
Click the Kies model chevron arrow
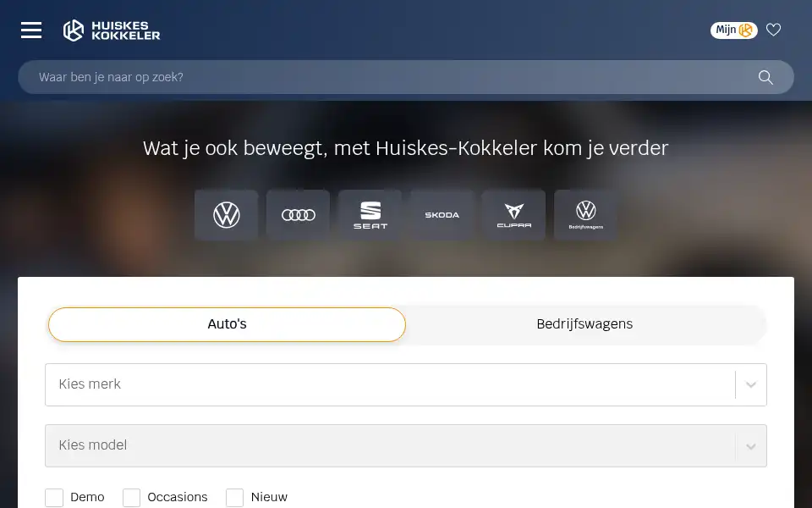point(751,446)
